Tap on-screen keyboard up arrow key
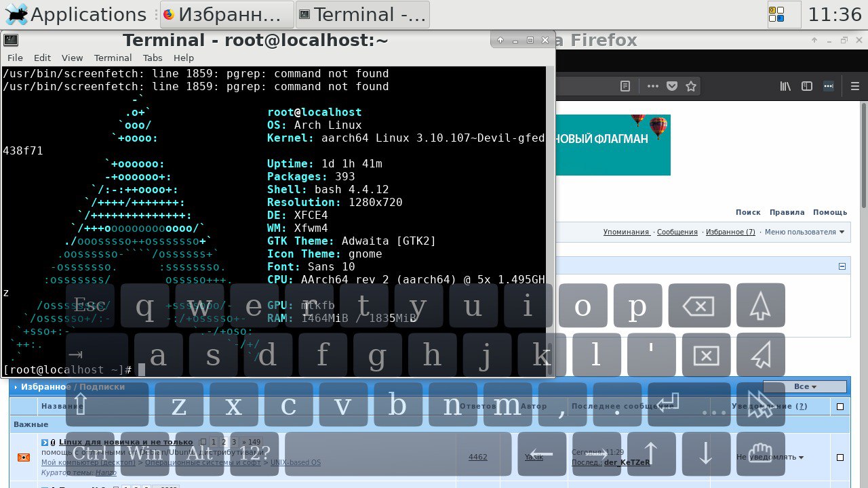This screenshot has width=868, height=488. coord(651,454)
